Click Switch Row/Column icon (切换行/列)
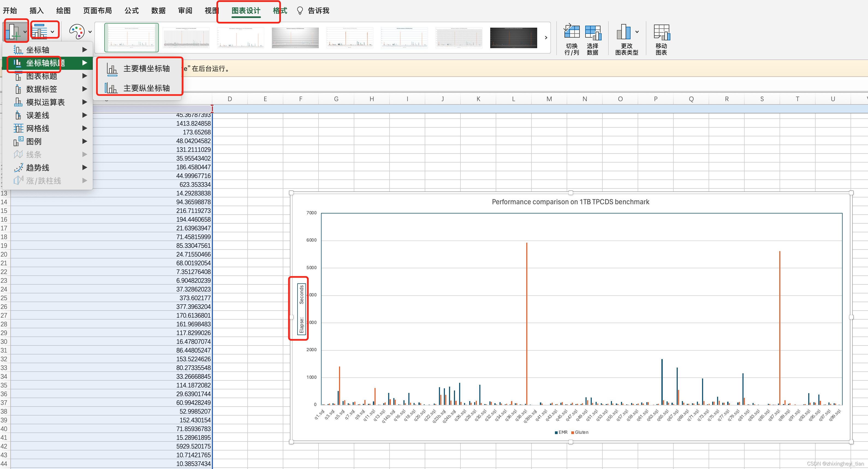 click(572, 32)
